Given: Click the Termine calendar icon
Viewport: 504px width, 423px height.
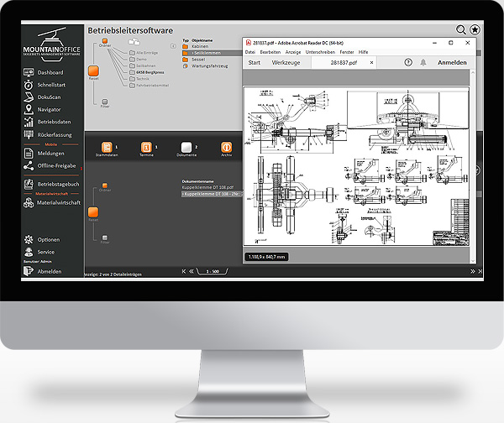Looking at the screenshot, I should (146, 147).
